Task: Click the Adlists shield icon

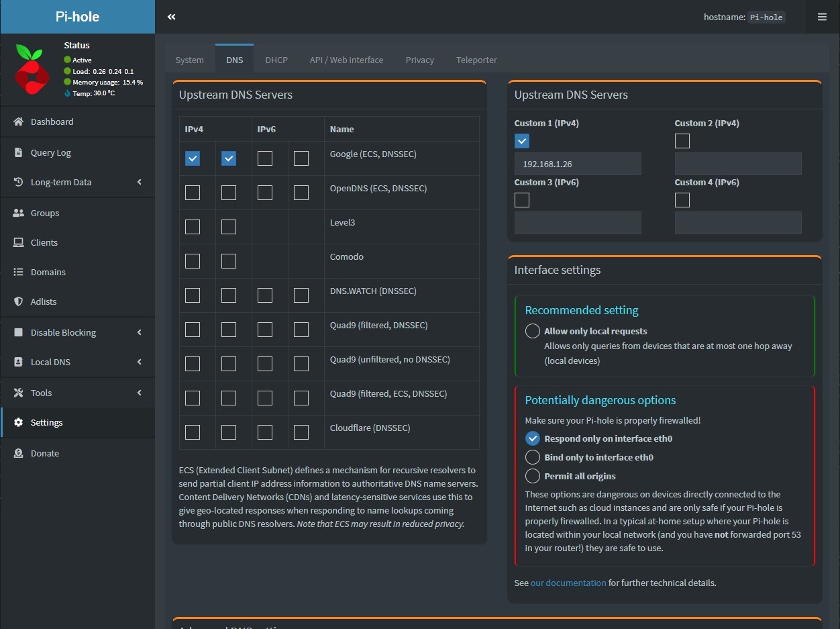Action: pyautogui.click(x=18, y=301)
